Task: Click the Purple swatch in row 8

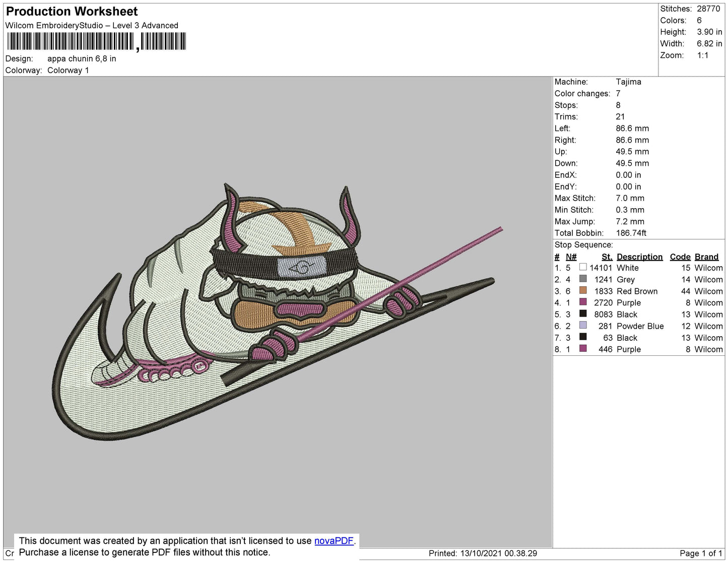Action: point(583,348)
